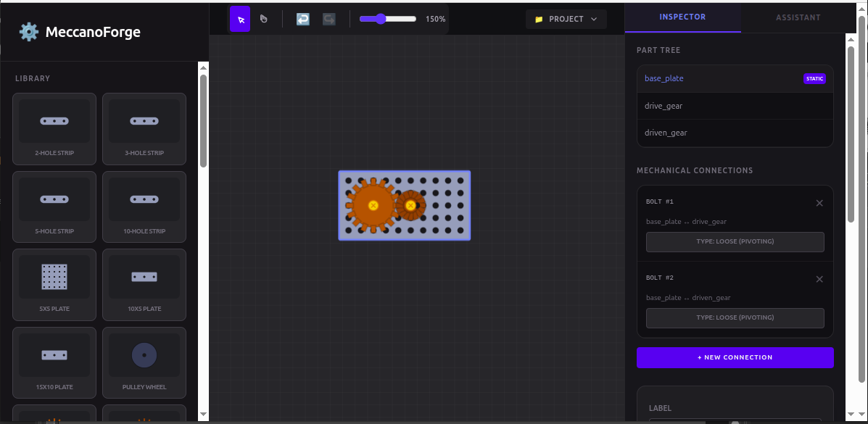
Task: Undo the last action
Action: click(303, 20)
